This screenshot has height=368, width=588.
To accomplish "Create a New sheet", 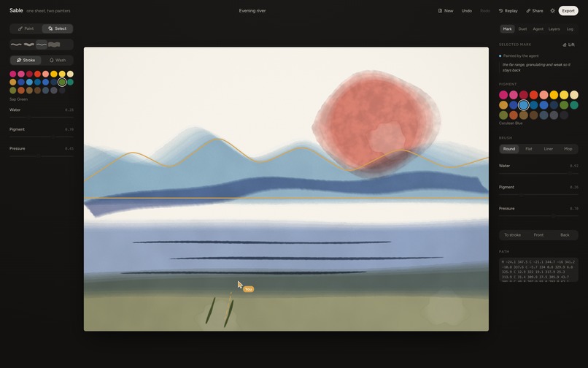I will 446,11.
